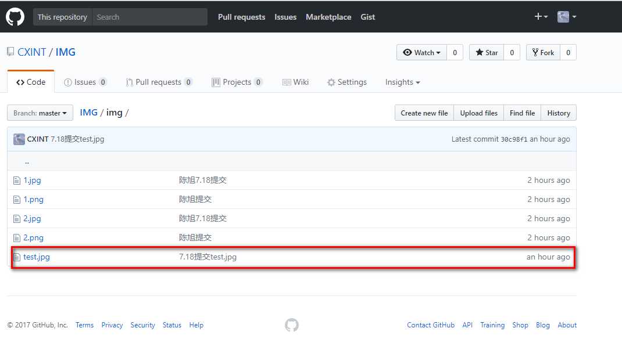Open the footer Blog link

543,325
